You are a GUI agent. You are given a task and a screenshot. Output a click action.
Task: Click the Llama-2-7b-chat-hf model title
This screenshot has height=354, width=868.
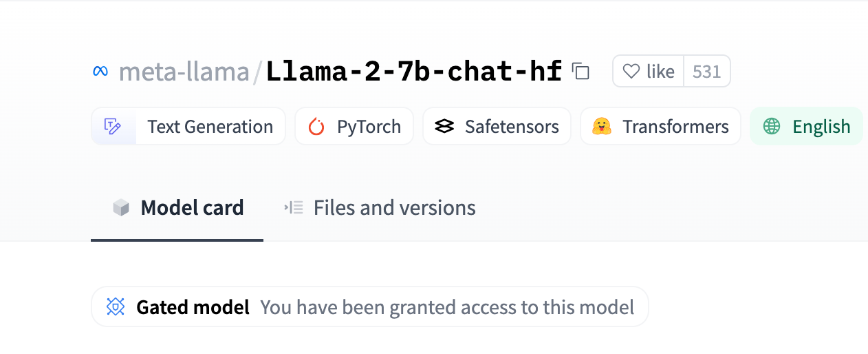click(x=414, y=71)
